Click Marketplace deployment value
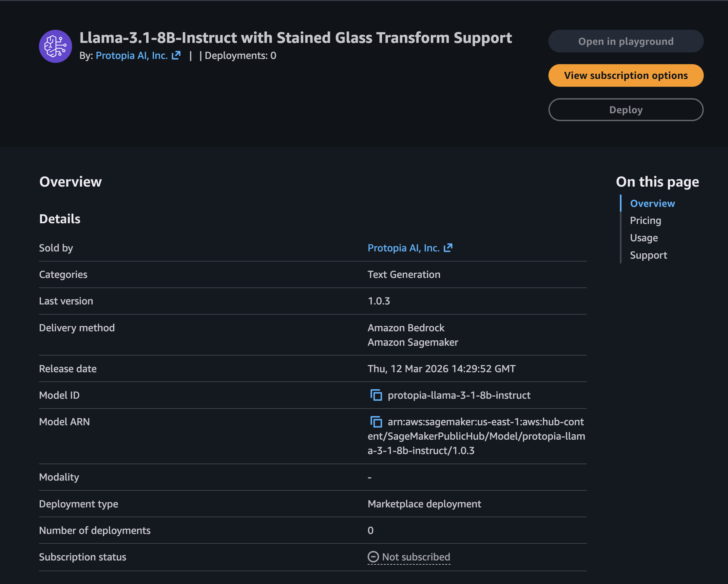The image size is (728, 584). (x=424, y=504)
